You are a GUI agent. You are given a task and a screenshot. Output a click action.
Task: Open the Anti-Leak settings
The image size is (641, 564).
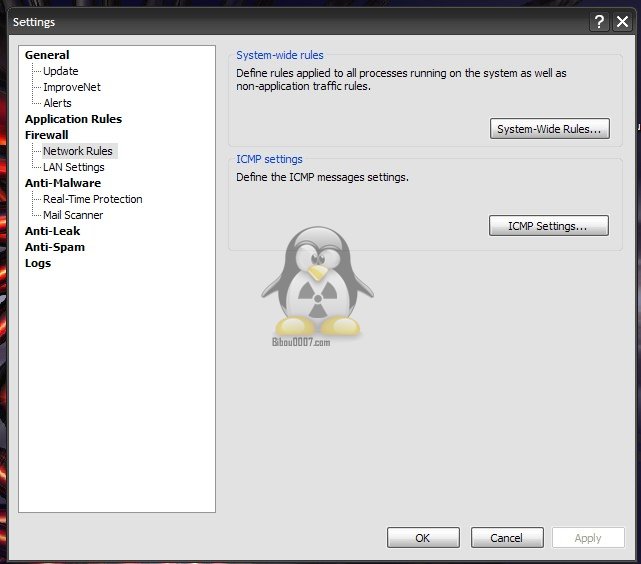52,231
